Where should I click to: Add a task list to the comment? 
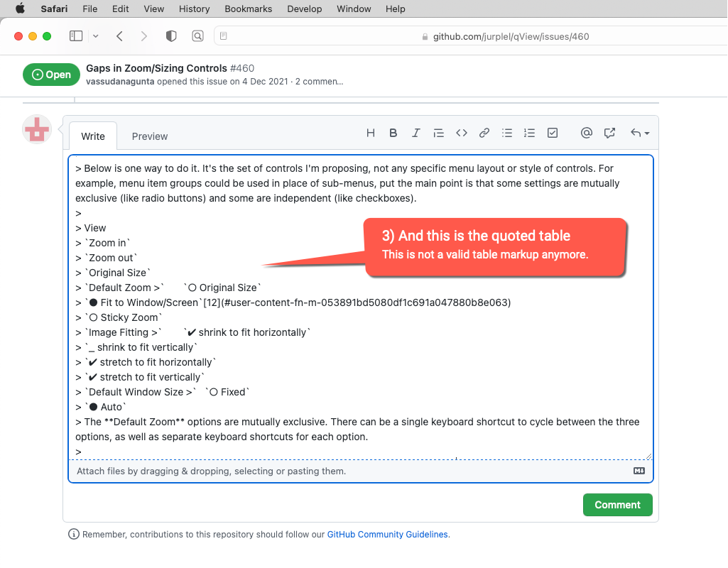552,133
